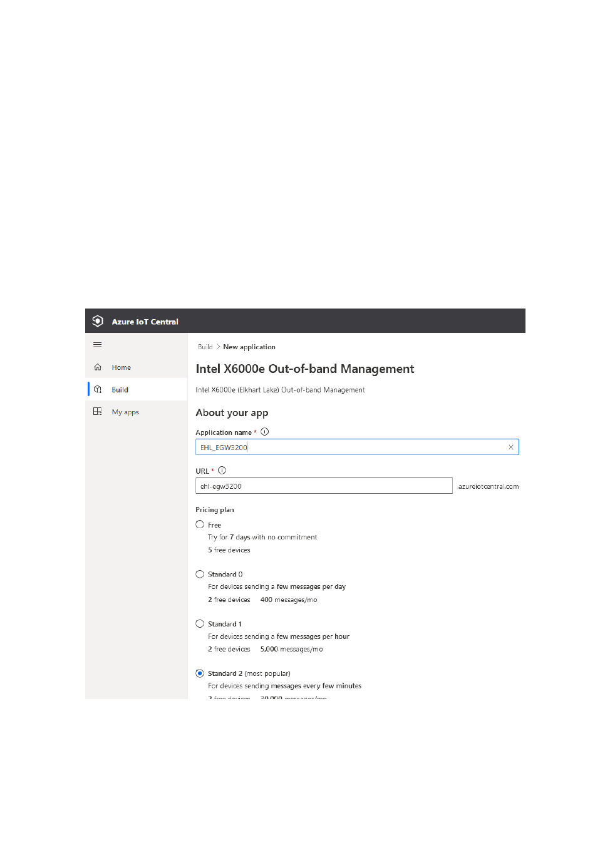Image resolution: width=595 pixels, height=868 pixels.
Task: Show info tooltip for Application name
Action: pos(265,432)
